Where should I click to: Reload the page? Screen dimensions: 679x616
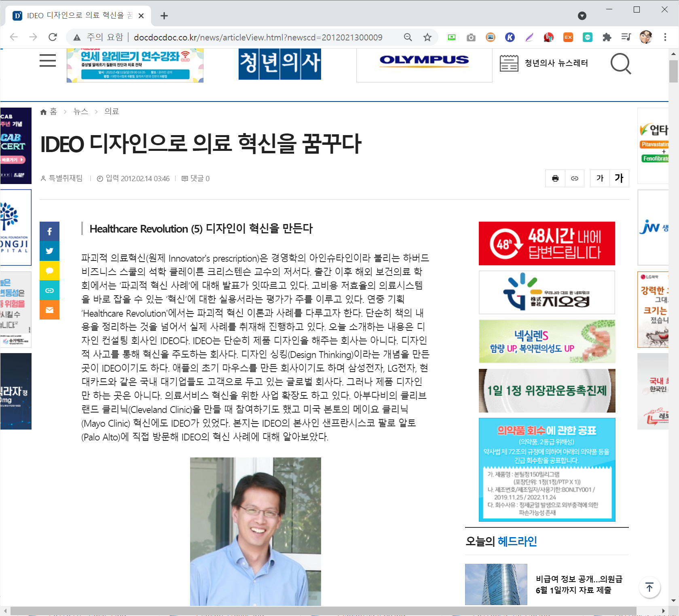tap(53, 37)
